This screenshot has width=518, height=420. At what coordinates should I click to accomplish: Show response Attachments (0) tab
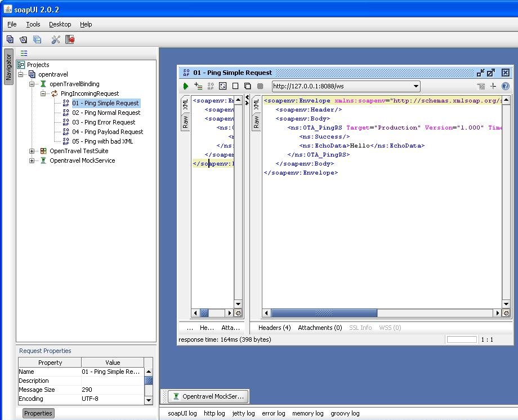320,328
